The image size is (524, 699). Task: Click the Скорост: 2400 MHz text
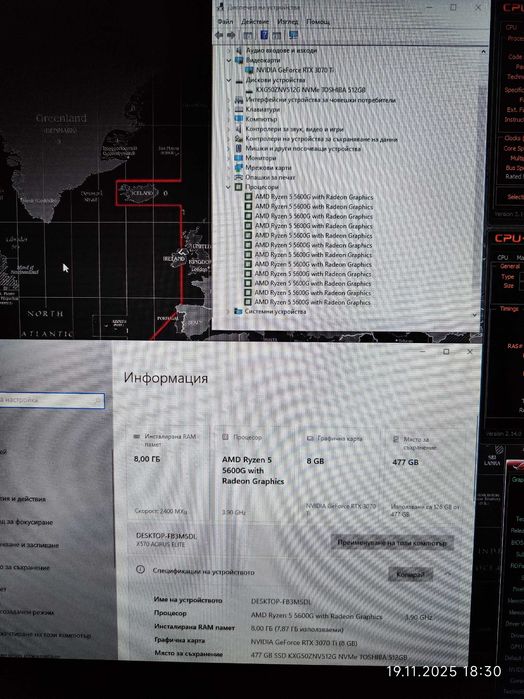coord(161,511)
